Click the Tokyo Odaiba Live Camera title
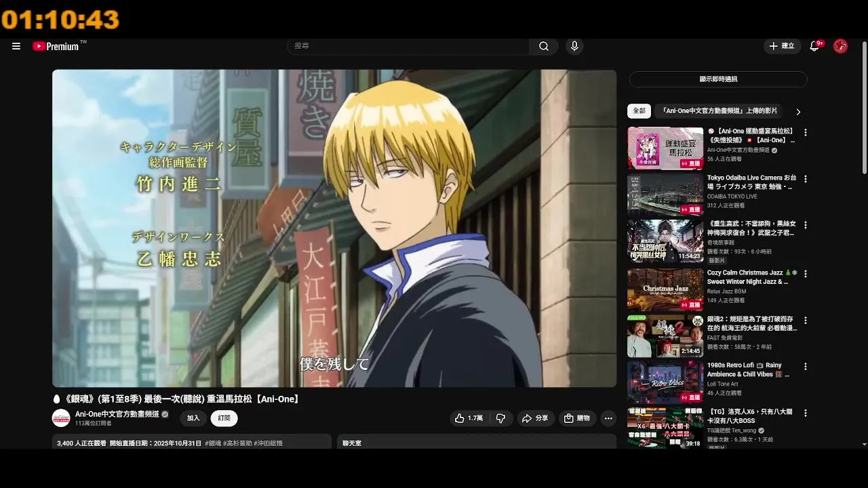This screenshot has width=868, height=488. (751, 182)
